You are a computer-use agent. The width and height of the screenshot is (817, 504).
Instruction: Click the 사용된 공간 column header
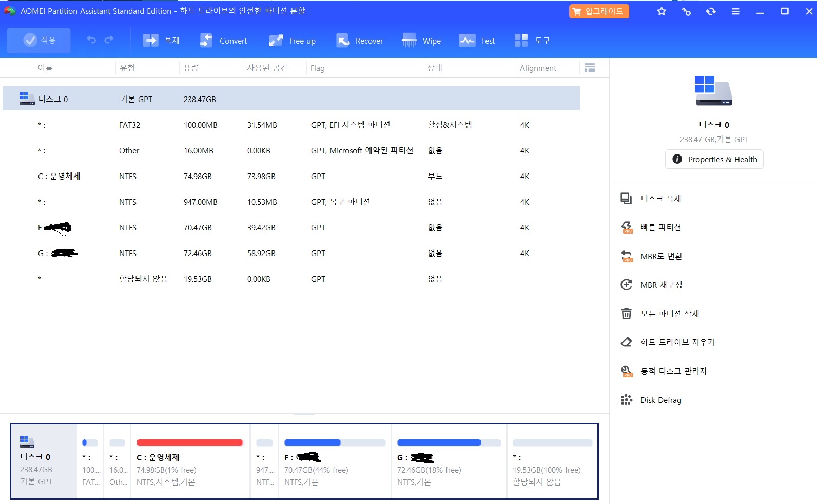(x=267, y=68)
